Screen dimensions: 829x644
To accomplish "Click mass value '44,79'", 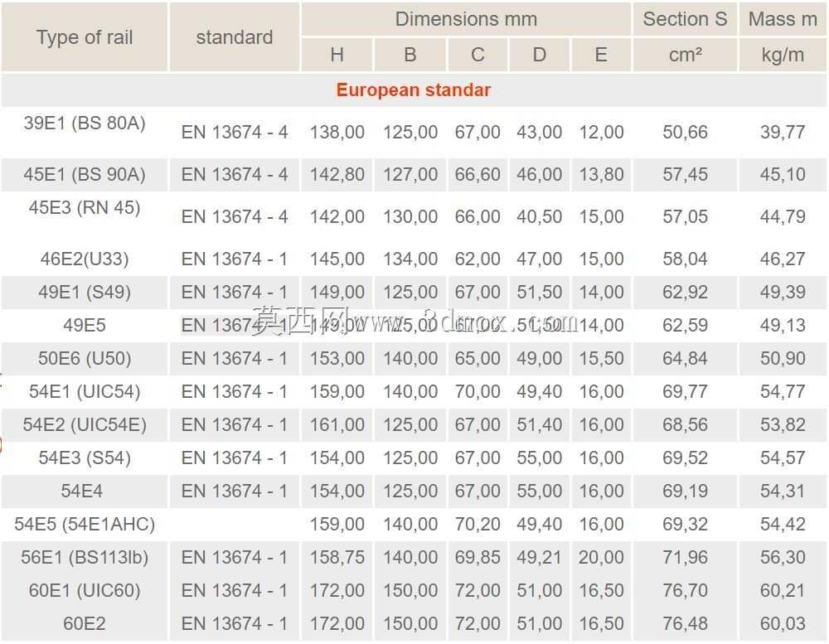I will click(x=783, y=216).
